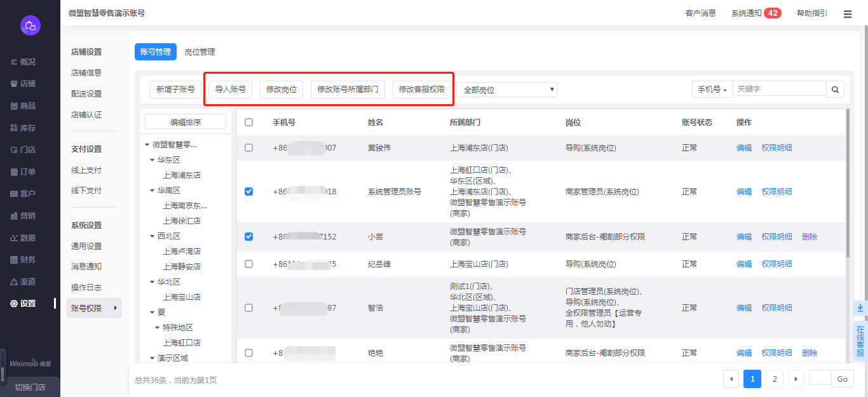
Task: Uncheck the 小苗 row checkbox
Action: (248, 236)
